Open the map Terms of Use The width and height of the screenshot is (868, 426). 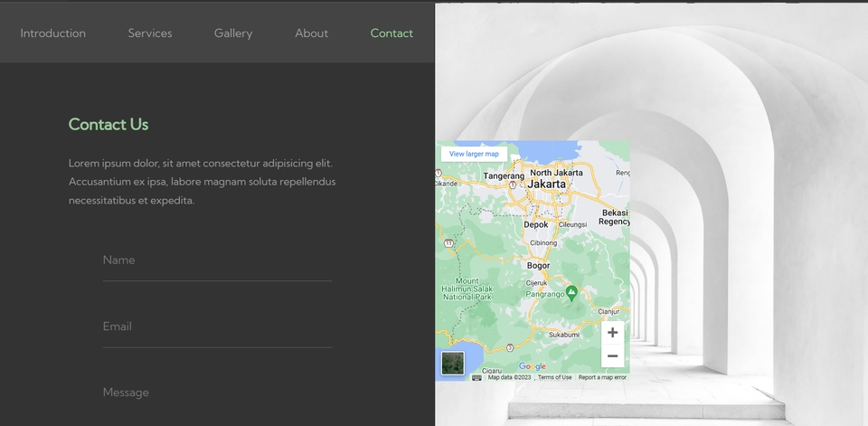554,378
